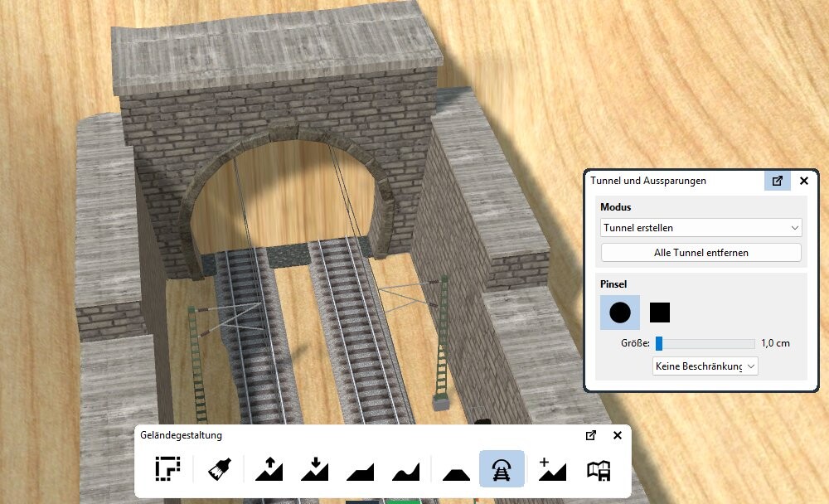Select the lower terrain tool
This screenshot has height=504, width=829.
click(314, 468)
